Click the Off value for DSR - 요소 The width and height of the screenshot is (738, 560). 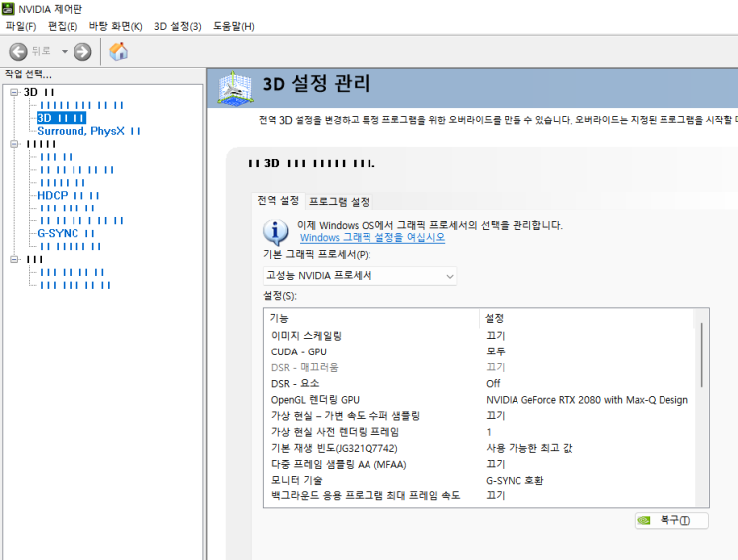(x=493, y=383)
